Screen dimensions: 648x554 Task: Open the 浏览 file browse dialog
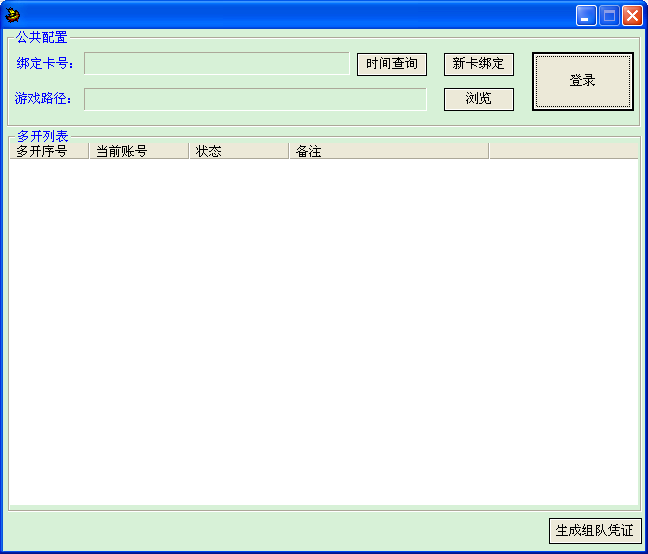pos(479,99)
